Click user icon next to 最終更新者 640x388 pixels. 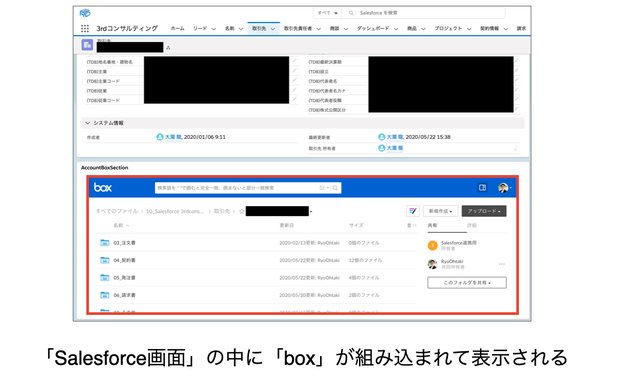coord(381,137)
